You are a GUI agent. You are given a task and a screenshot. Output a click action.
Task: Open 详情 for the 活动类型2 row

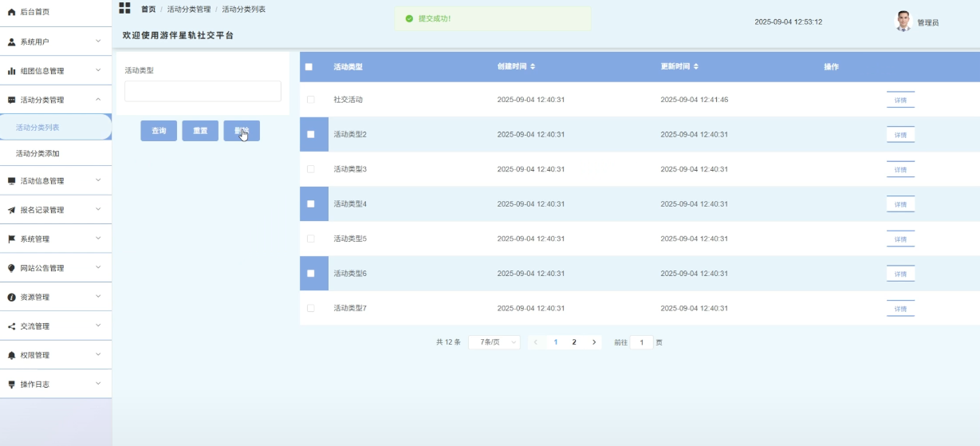pos(900,135)
